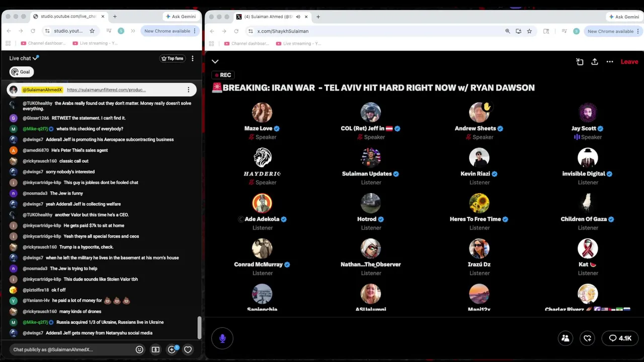Open the pinned message options menu
This screenshot has height=362, width=644.
(x=189, y=90)
